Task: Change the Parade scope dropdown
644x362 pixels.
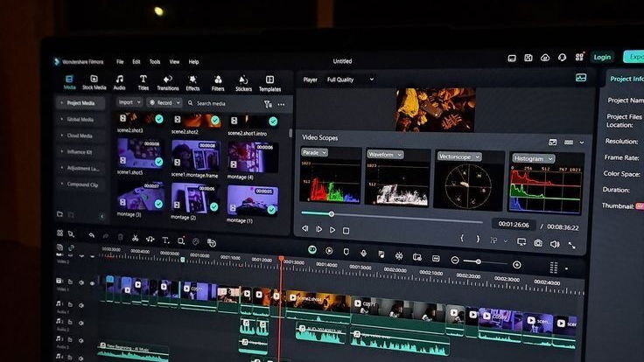Action: (x=314, y=152)
